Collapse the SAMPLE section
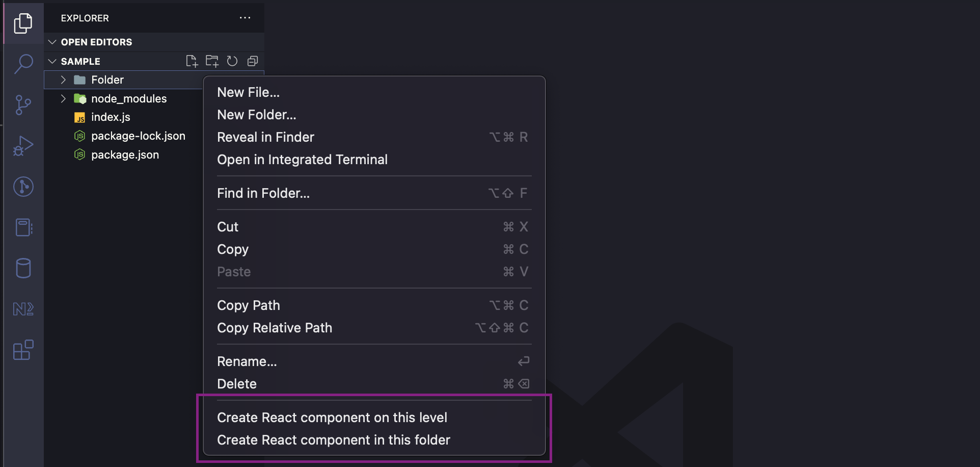Screen dimensions: 980x467 [x=52, y=61]
